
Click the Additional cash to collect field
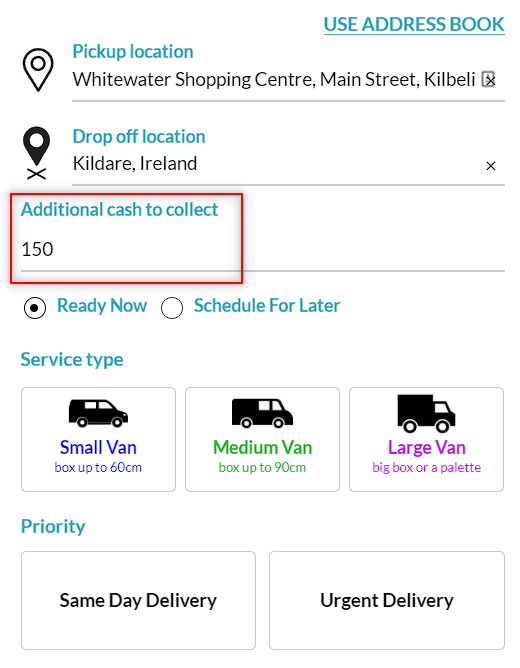(x=263, y=250)
